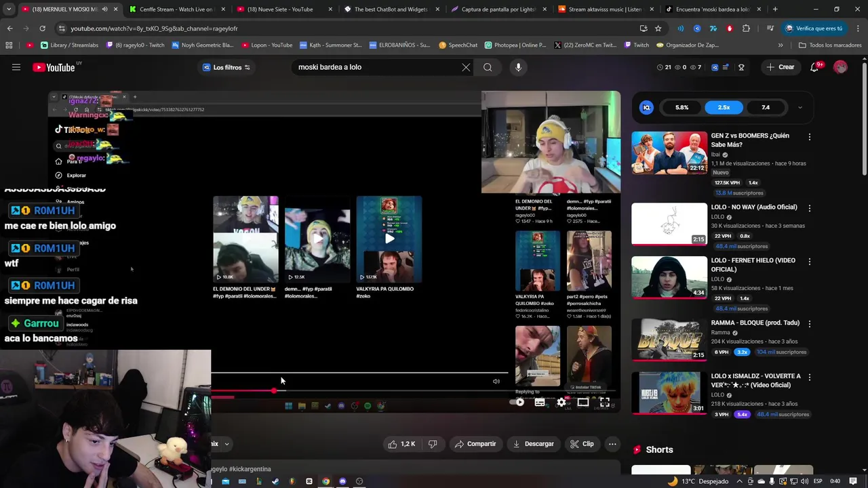The height and width of the screenshot is (488, 868).
Task: Click the Compartir share button
Action: click(x=475, y=444)
